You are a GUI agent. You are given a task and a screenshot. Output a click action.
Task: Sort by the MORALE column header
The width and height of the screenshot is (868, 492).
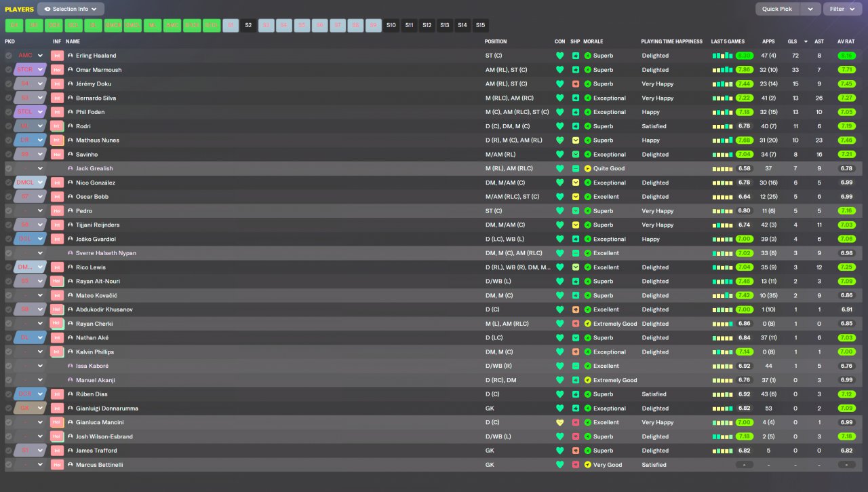click(x=593, y=41)
